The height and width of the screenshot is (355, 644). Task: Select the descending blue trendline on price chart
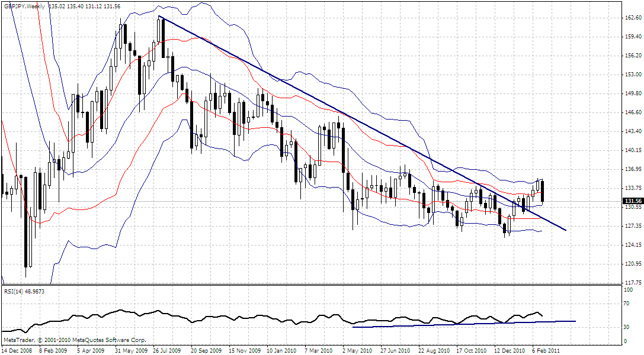pyautogui.click(x=362, y=123)
